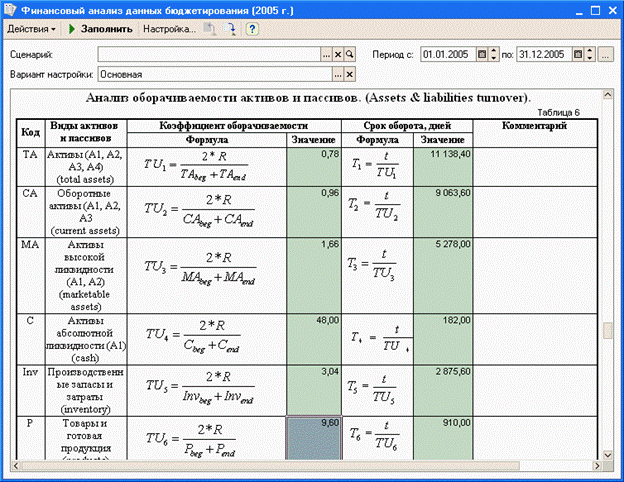Image resolution: width=624 pixels, height=482 pixels.
Task: Open Настройка... settings
Action: point(169,29)
